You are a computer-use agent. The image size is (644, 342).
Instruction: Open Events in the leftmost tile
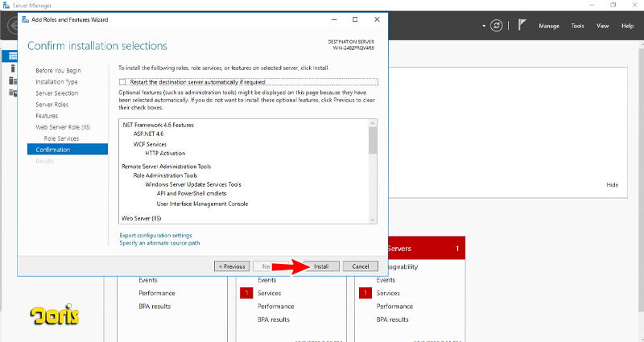148,280
